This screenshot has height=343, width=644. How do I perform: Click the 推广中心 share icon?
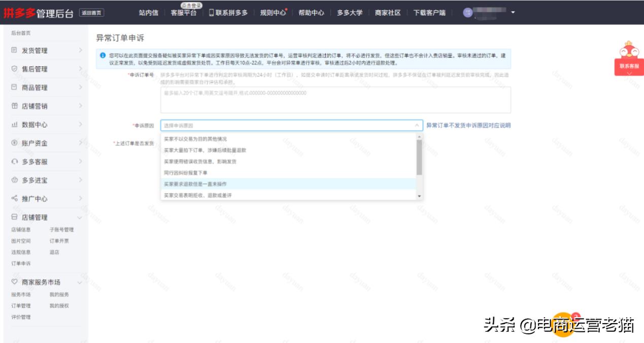(14, 199)
